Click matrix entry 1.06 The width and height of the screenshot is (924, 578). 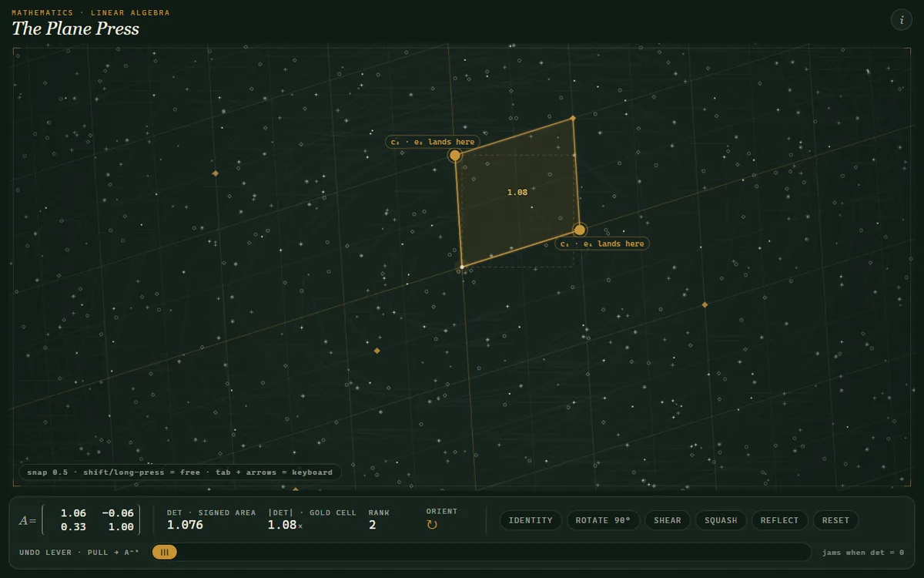click(73, 513)
